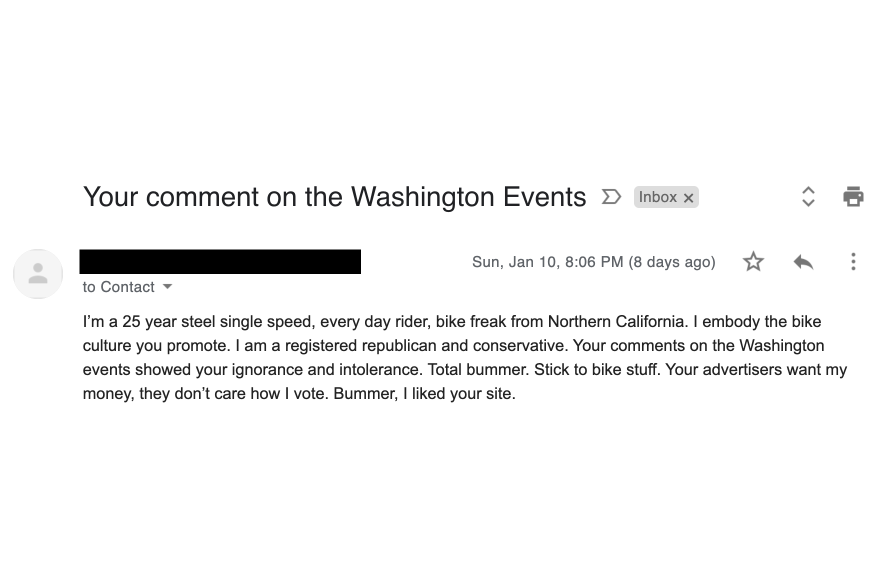
Task: Click the 'to Contact' recipient text
Action: pos(118,287)
